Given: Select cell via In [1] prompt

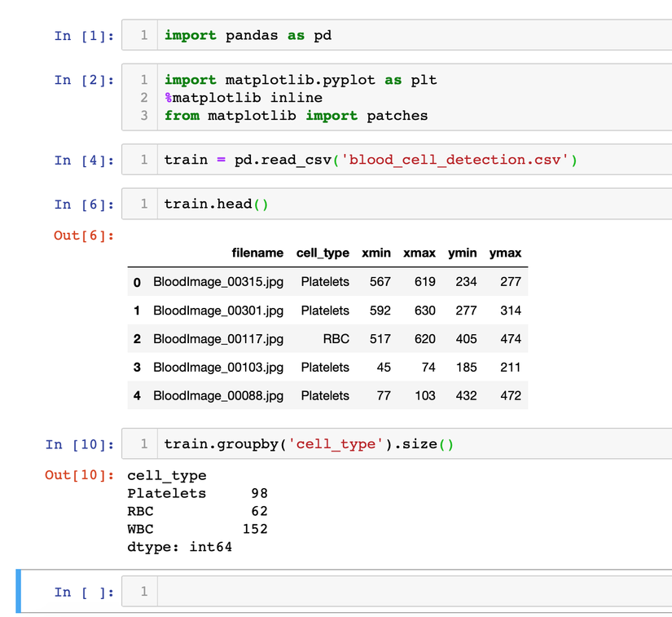Looking at the screenshot, I should tap(85, 36).
